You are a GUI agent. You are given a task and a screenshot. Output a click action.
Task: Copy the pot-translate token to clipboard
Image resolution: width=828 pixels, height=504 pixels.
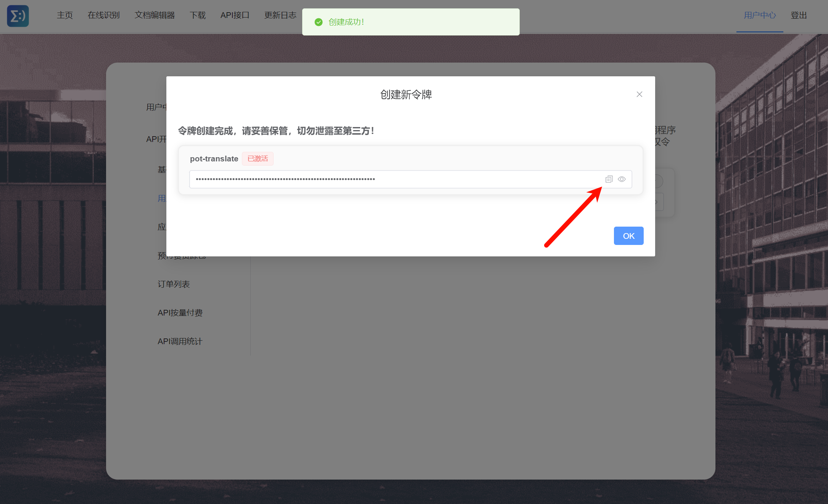click(609, 179)
